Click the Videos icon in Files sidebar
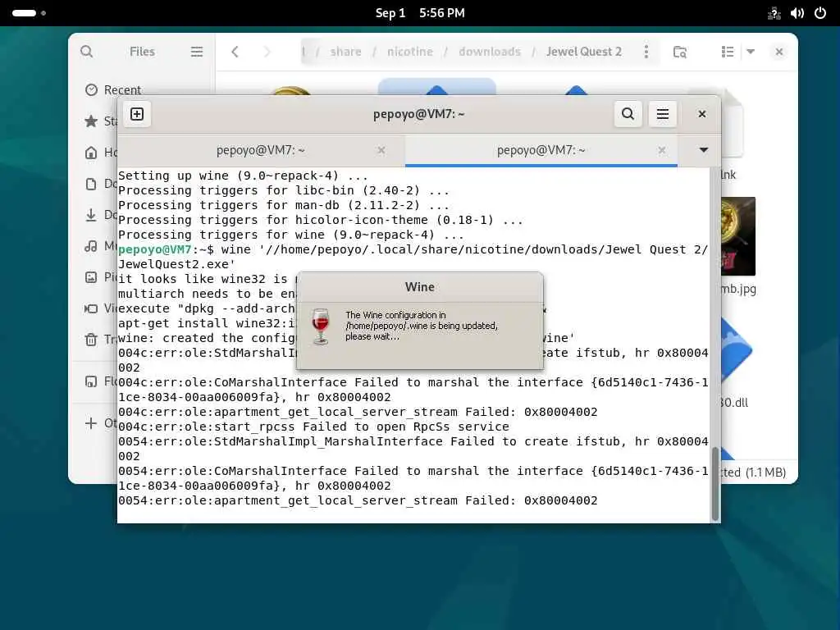Image resolution: width=840 pixels, height=630 pixels. 91,308
